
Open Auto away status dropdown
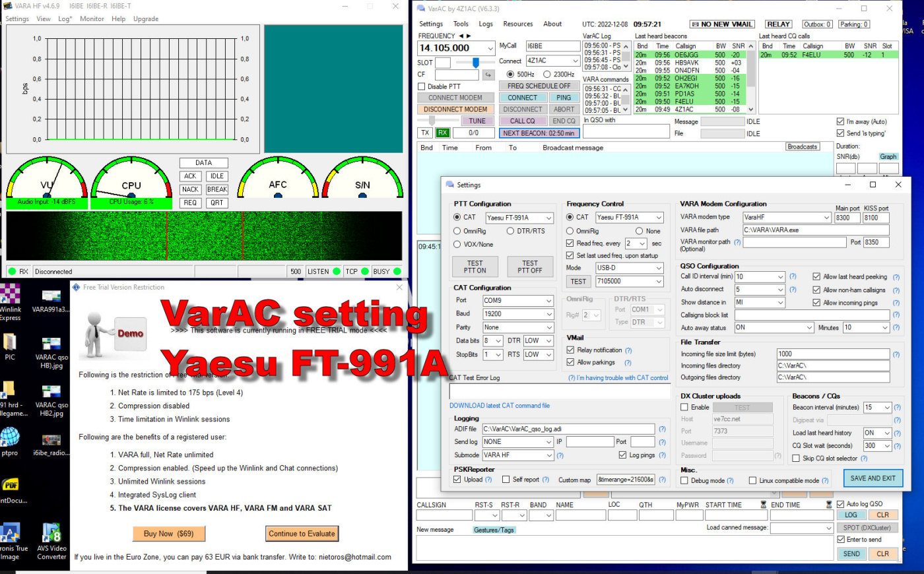coord(774,327)
